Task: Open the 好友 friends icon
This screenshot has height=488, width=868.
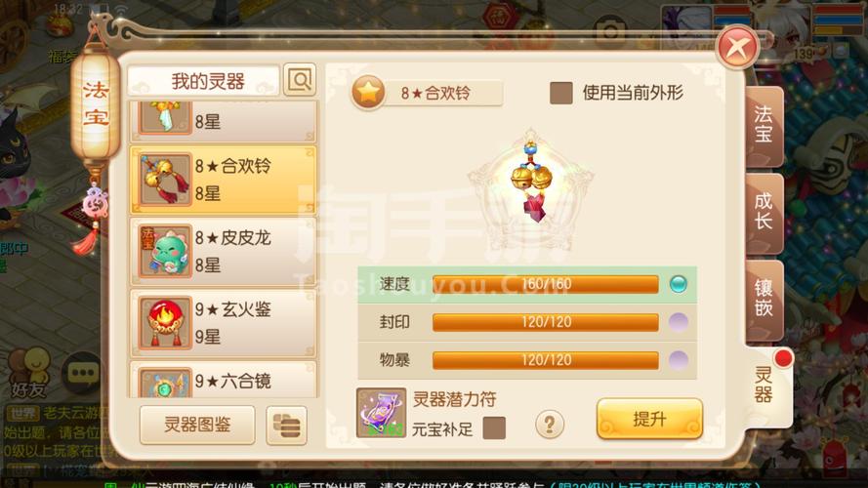Action: (x=27, y=373)
